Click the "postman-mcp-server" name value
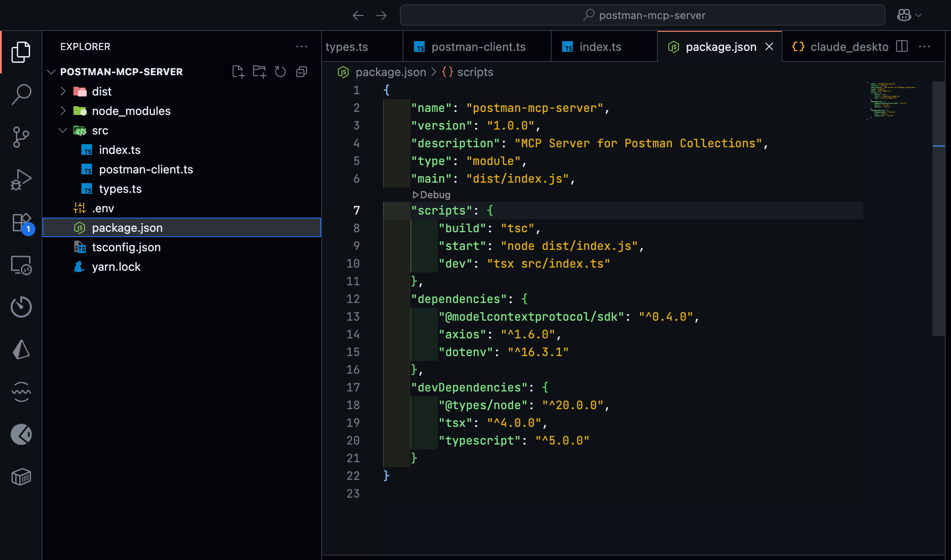The height and width of the screenshot is (560, 951). point(535,108)
